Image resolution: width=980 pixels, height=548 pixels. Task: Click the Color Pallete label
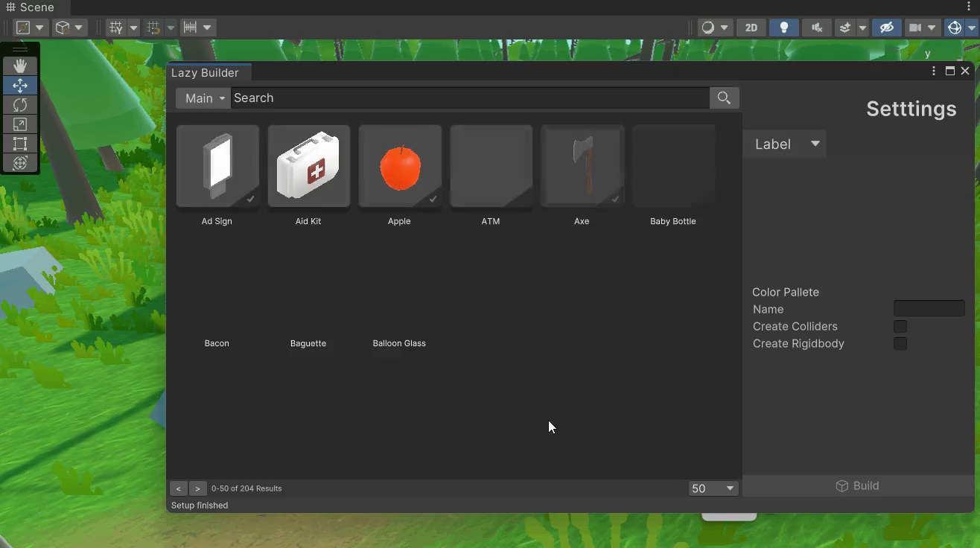click(x=786, y=292)
